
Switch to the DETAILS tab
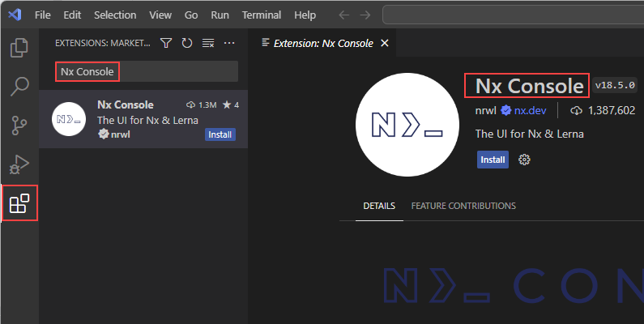tap(379, 206)
